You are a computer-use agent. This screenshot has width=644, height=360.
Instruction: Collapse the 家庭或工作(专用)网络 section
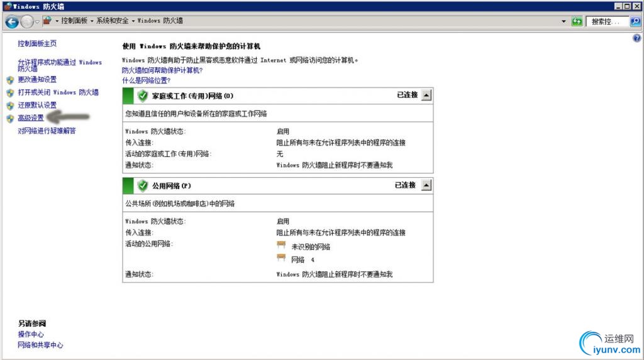point(426,95)
